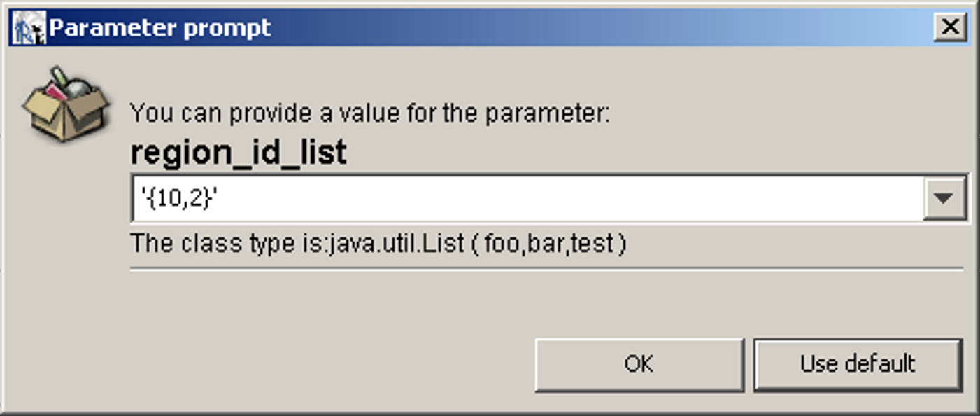The width and height of the screenshot is (980, 416).
Task: Expand the region_id_list value dropdown
Action: pos(944,199)
